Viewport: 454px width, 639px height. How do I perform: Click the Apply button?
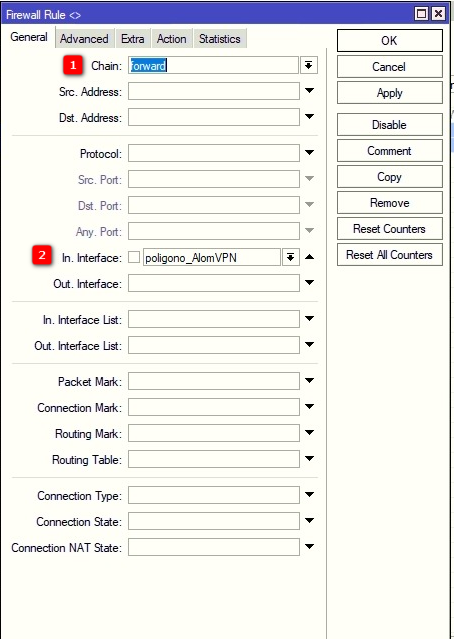(390, 93)
